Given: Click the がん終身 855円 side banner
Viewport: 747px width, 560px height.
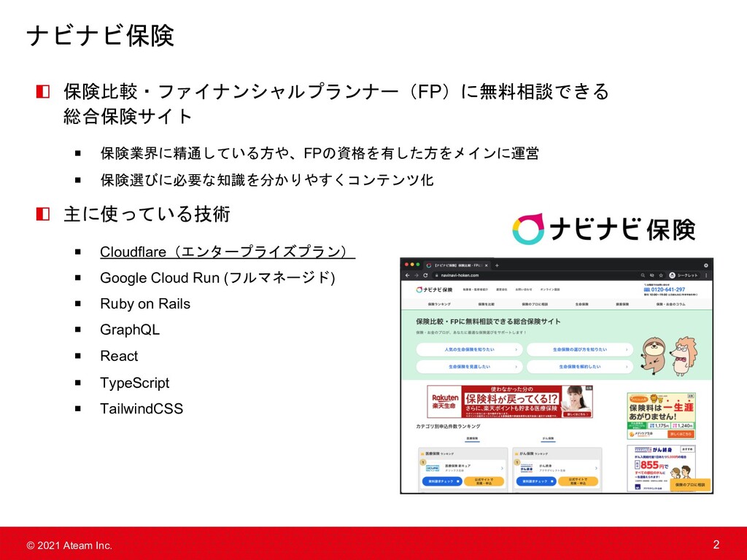Looking at the screenshot, I should [661, 468].
